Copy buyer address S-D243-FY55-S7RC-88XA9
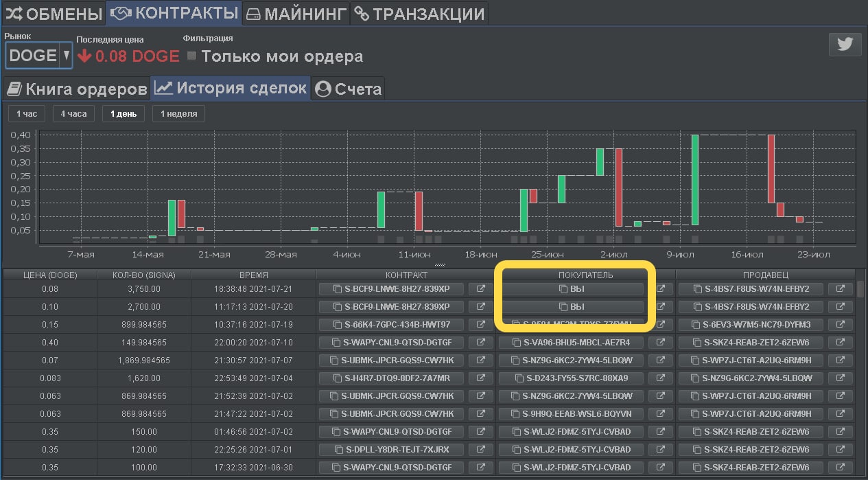 click(x=572, y=378)
